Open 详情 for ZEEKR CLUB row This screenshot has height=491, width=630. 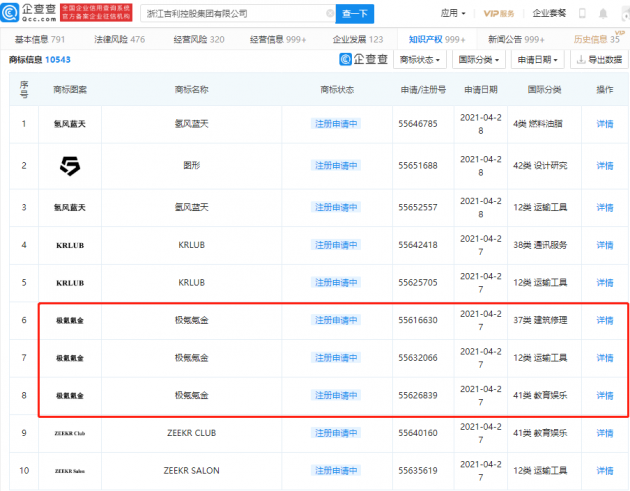pos(604,433)
